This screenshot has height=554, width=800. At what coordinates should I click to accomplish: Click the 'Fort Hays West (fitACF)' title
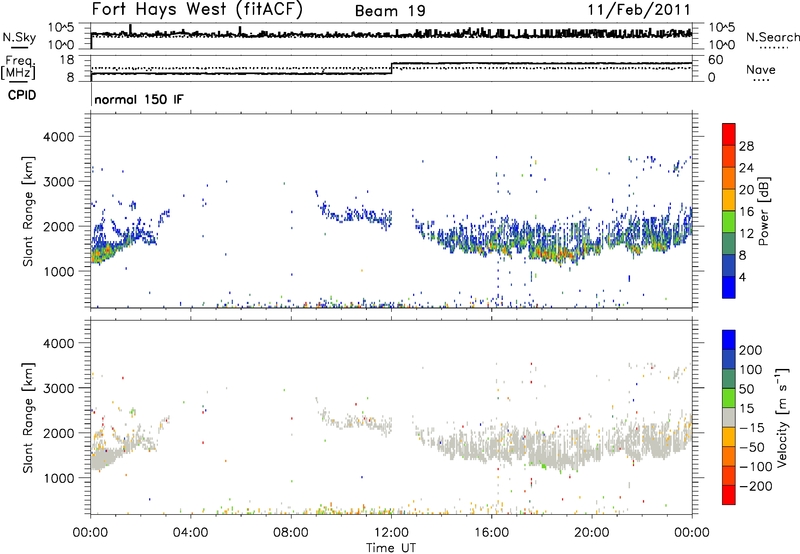(197, 9)
